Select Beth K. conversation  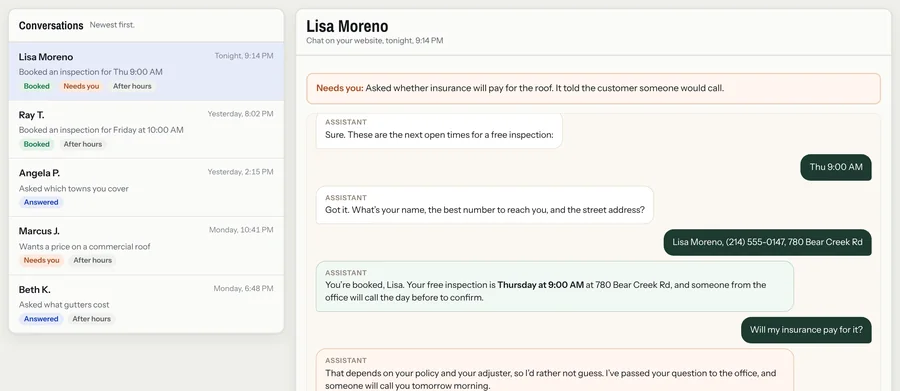(x=146, y=304)
